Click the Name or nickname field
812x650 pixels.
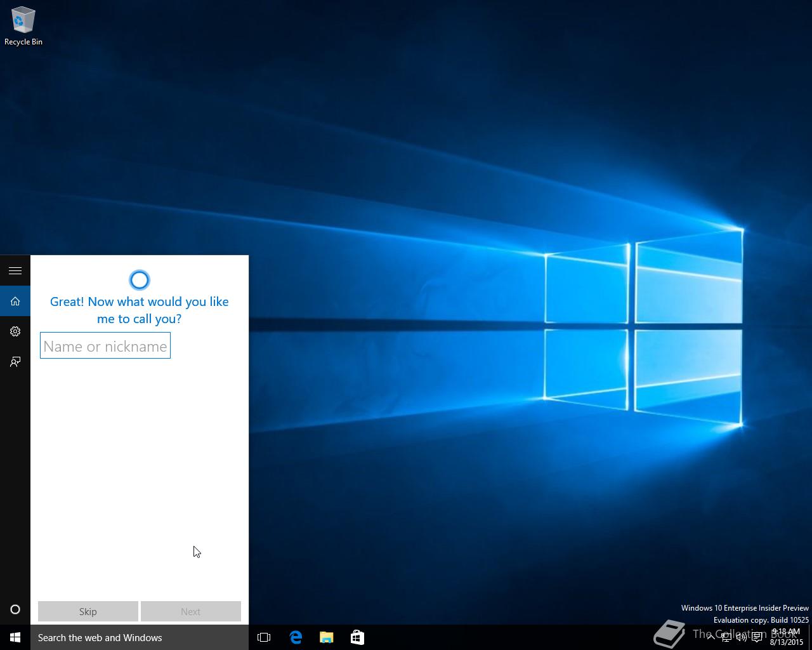click(x=105, y=346)
